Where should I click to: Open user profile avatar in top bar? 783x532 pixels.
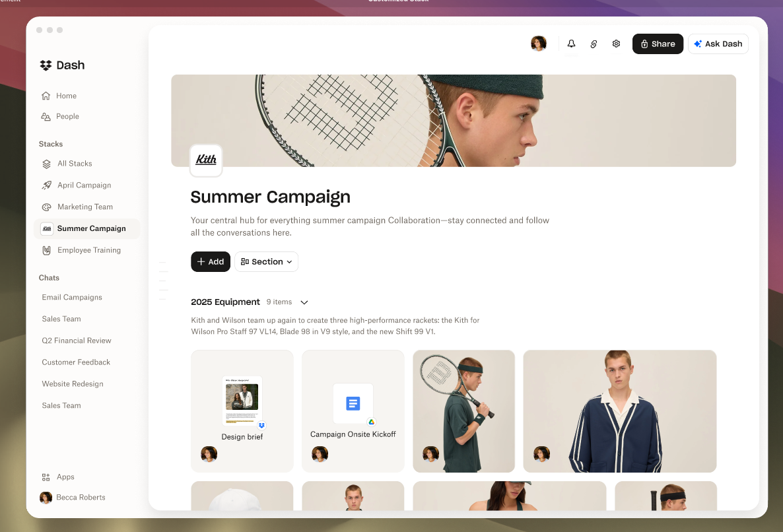[x=538, y=44]
